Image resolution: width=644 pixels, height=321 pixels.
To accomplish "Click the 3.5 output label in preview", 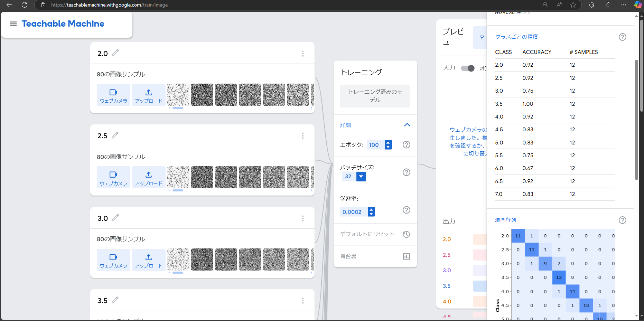I will click(447, 286).
